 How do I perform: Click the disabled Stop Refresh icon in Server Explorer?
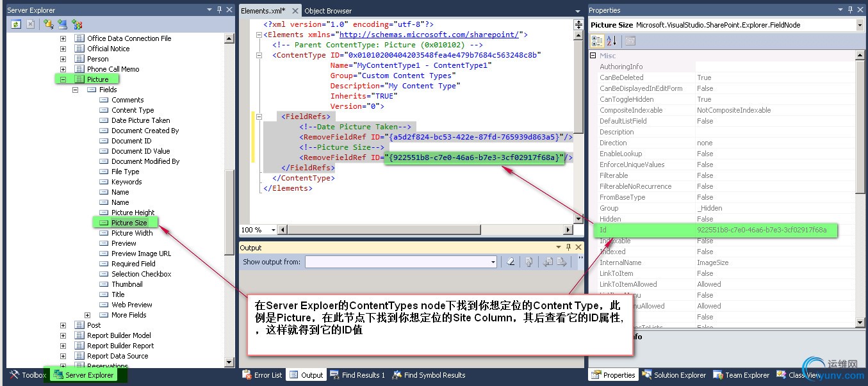pos(30,24)
